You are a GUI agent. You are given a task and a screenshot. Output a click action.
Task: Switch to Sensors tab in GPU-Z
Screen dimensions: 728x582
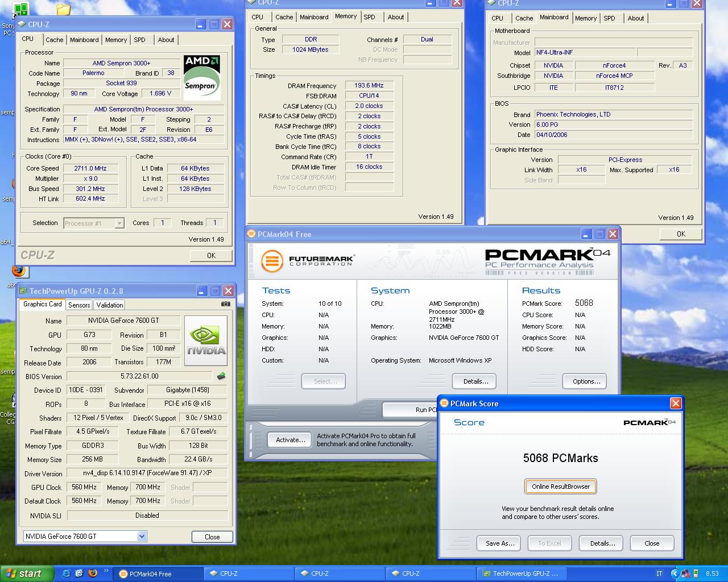coord(79,305)
